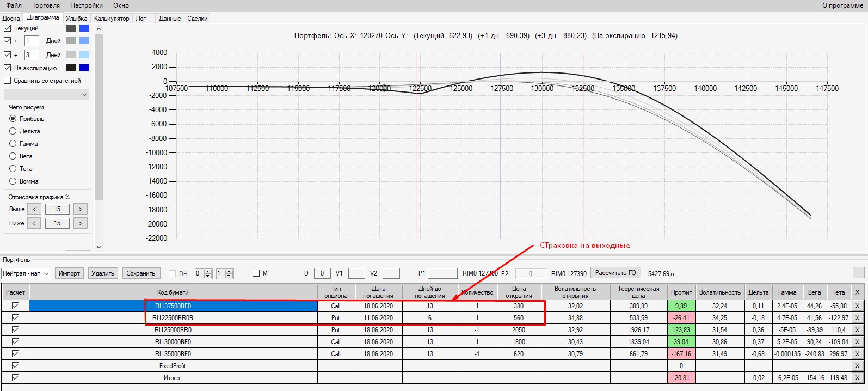Uncheck Расчет for RI125000BR0 row
This screenshot has width=868, height=391.
coord(15,330)
